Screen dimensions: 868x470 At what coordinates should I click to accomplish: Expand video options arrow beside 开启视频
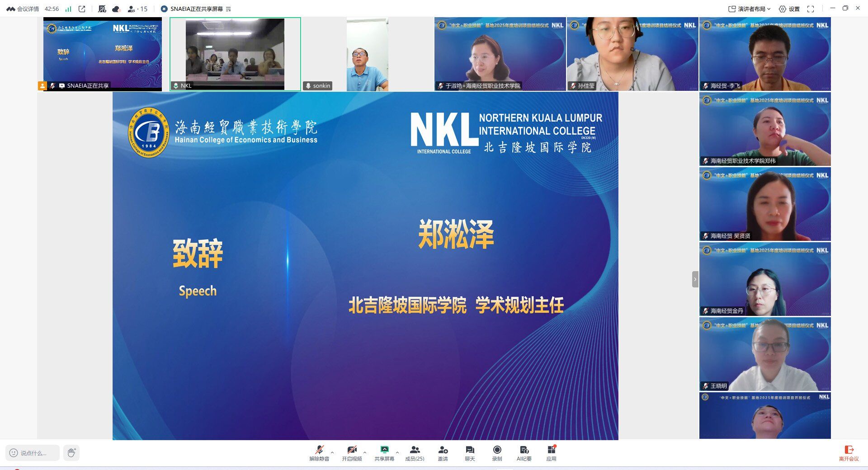(x=365, y=452)
